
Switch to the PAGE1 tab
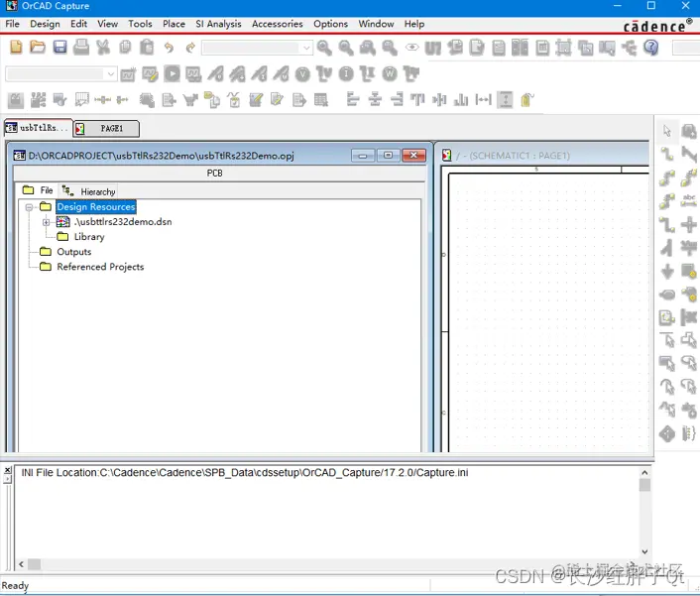click(106, 129)
